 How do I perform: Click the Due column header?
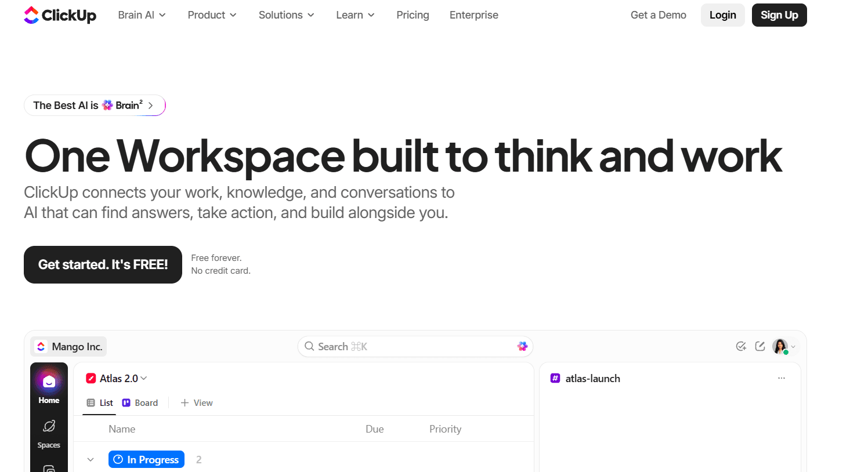(375, 429)
